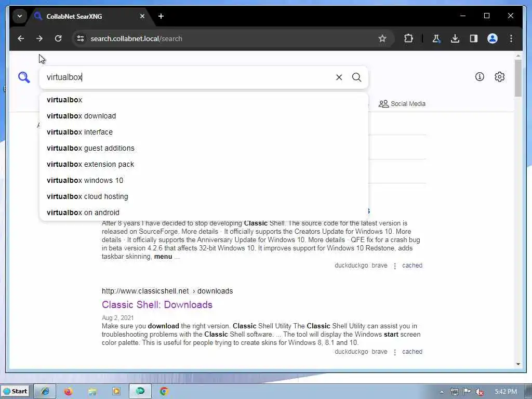Image resolution: width=532 pixels, height=399 pixels.
Task: Open 'Classic Shell: Downloads' result link
Action: 157,304
